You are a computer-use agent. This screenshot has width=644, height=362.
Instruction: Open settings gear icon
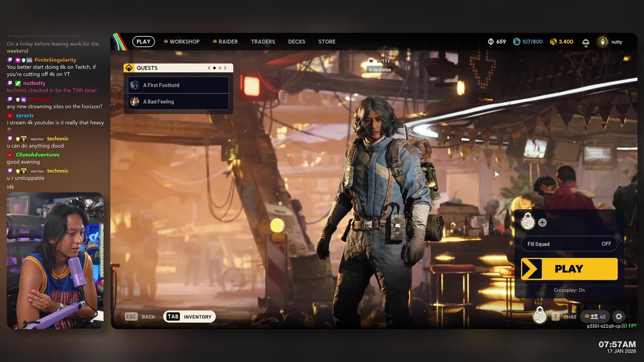(x=619, y=317)
